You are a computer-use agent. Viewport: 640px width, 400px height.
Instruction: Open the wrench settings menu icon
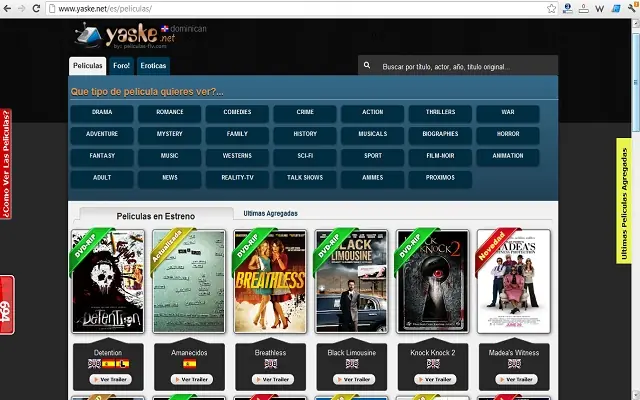(632, 8)
